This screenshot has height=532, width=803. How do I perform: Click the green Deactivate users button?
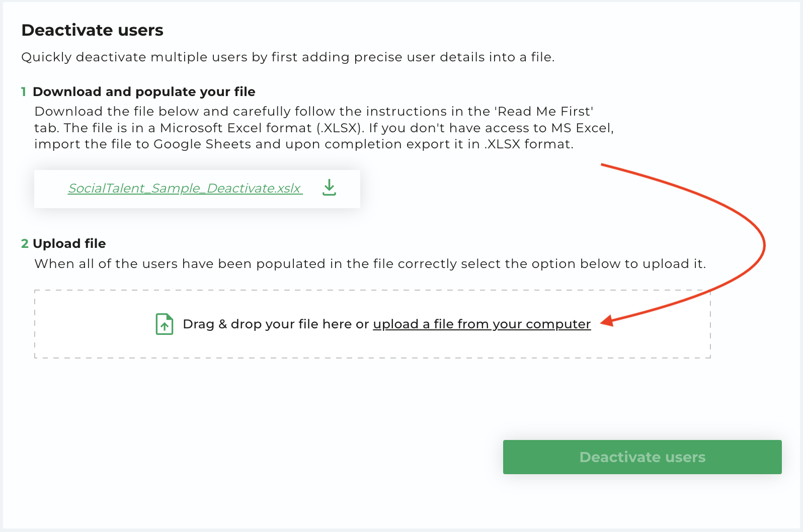click(x=642, y=457)
